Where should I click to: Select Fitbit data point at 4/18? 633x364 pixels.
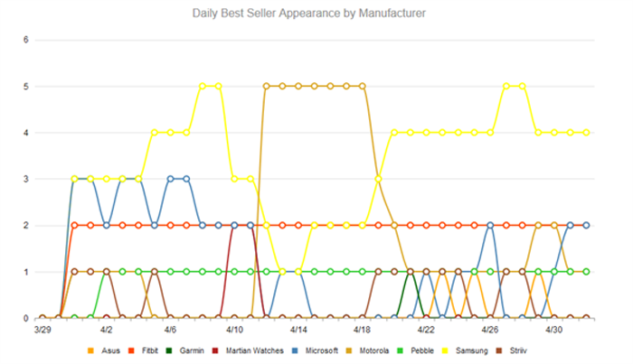pyautogui.click(x=362, y=225)
